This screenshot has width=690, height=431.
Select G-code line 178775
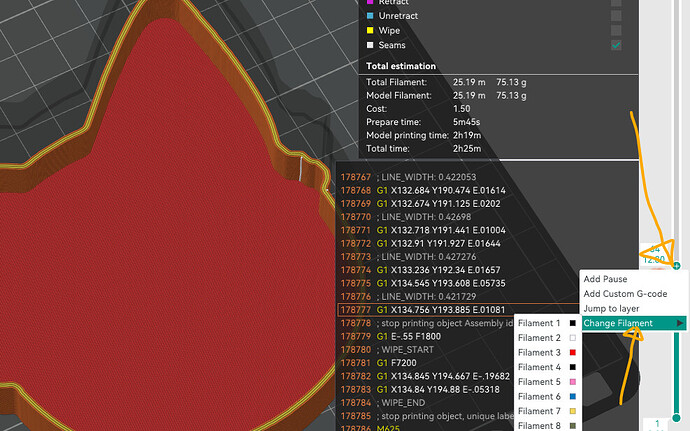pos(423,283)
